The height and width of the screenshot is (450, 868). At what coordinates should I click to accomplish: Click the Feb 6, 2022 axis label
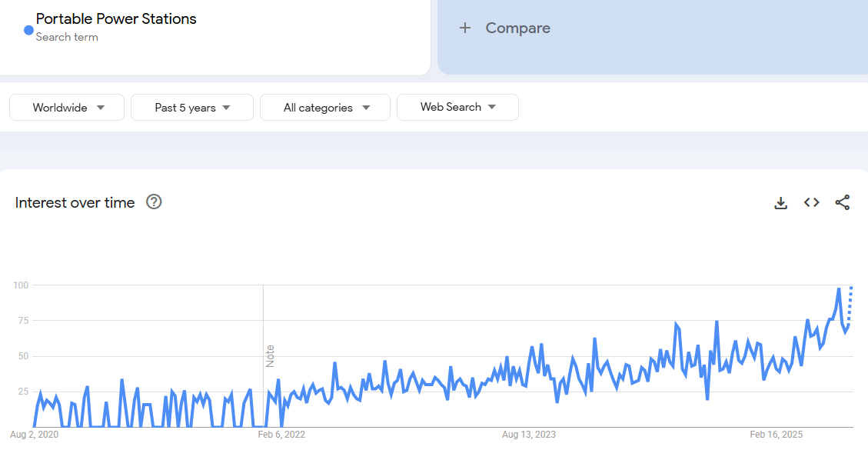[x=281, y=435]
